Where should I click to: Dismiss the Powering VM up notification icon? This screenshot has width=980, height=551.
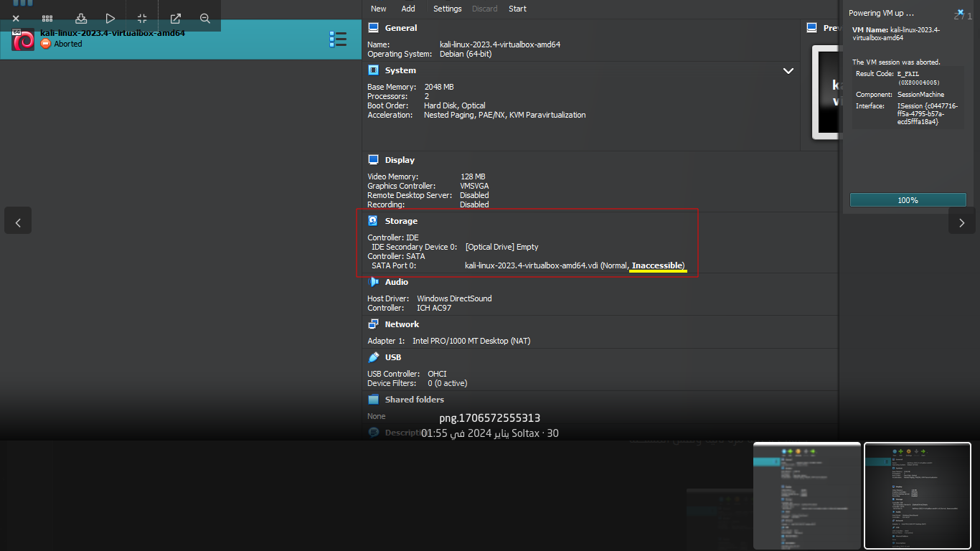959,14
